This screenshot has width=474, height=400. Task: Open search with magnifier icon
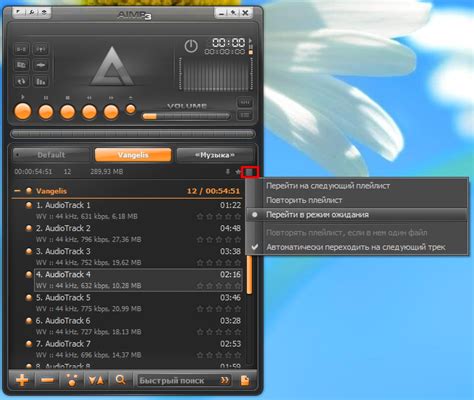120,380
